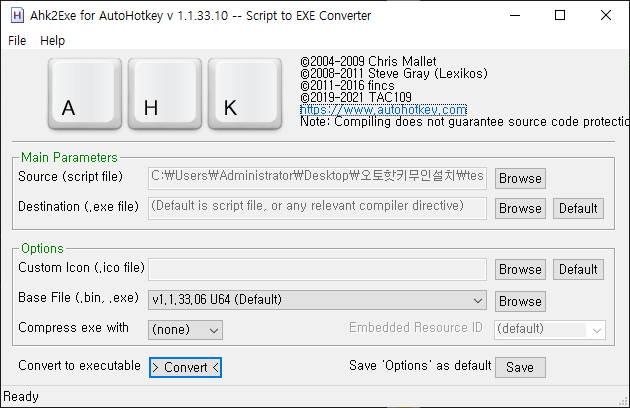Click the Custom Icon (.ico file) label
This screenshot has height=408, width=630.
point(81,268)
